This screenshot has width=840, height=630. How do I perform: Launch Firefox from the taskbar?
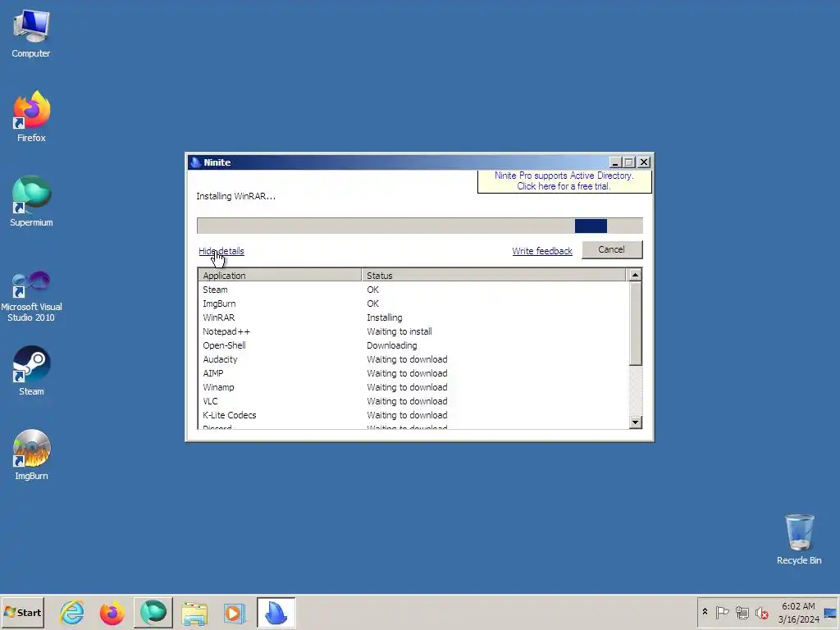click(112, 612)
